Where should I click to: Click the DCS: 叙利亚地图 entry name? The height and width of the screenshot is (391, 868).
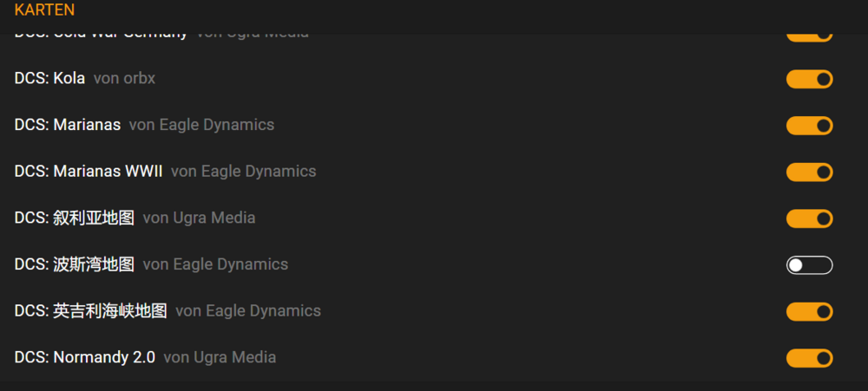click(74, 218)
